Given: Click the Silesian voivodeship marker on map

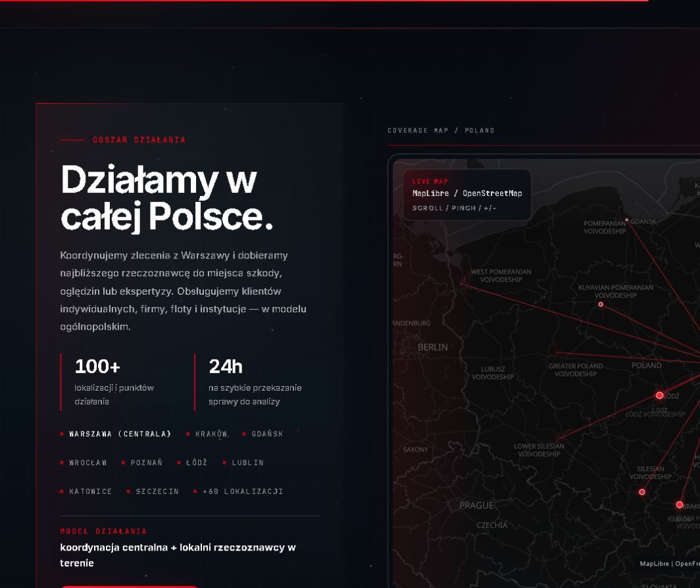Looking at the screenshot, I should click(x=642, y=492).
